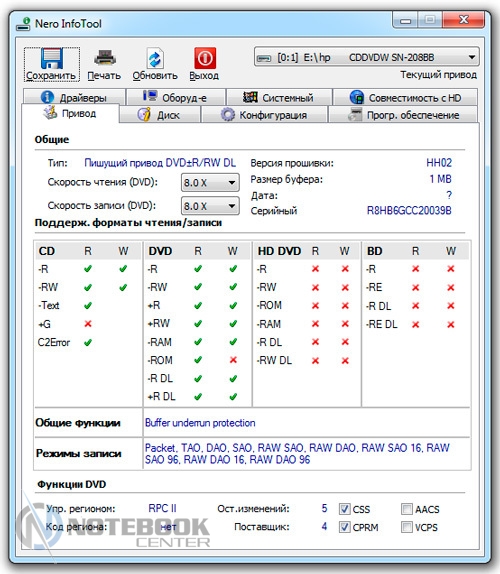
Task: Click the write modes list starting with Packet
Action: tap(297, 453)
